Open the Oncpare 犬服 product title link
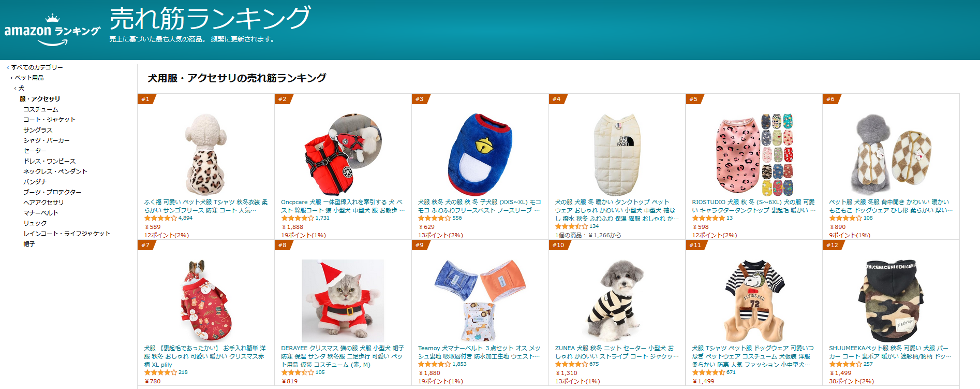 (x=343, y=206)
